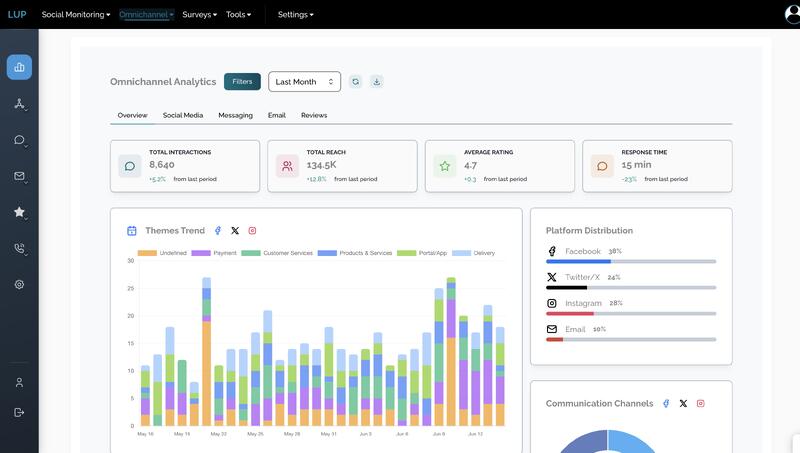
Task: Toggle the Portal/App legend series
Action: (x=422, y=253)
